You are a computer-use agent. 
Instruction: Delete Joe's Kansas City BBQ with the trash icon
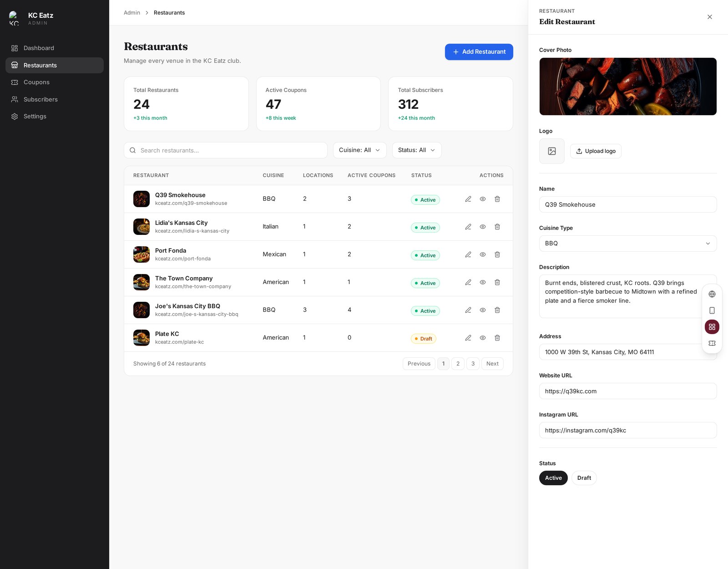click(497, 310)
